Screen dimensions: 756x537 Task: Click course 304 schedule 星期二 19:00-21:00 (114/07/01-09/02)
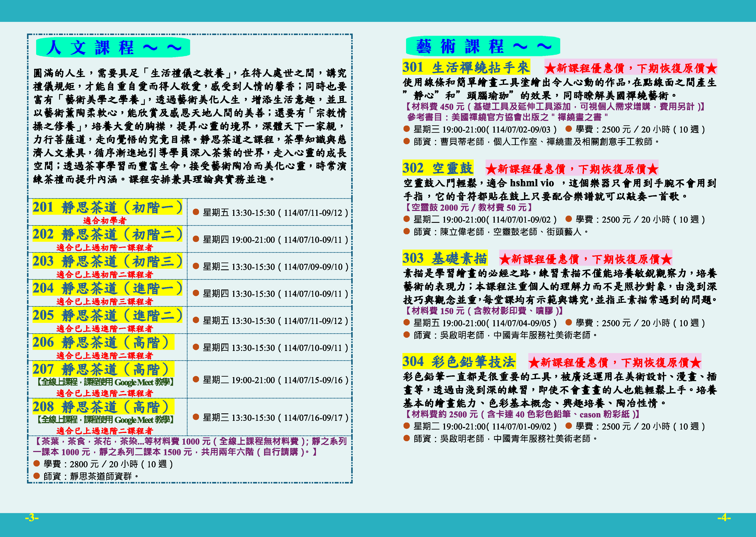click(x=480, y=427)
